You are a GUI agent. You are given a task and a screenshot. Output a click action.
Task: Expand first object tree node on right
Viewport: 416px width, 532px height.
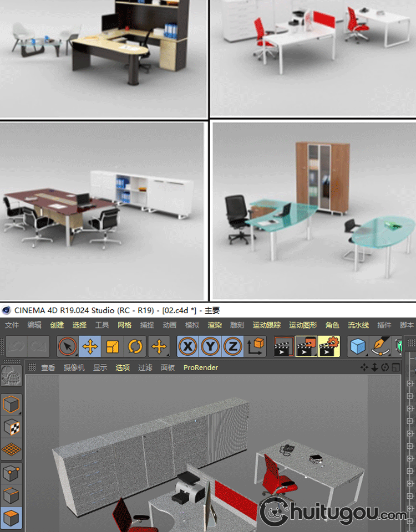coord(410,383)
